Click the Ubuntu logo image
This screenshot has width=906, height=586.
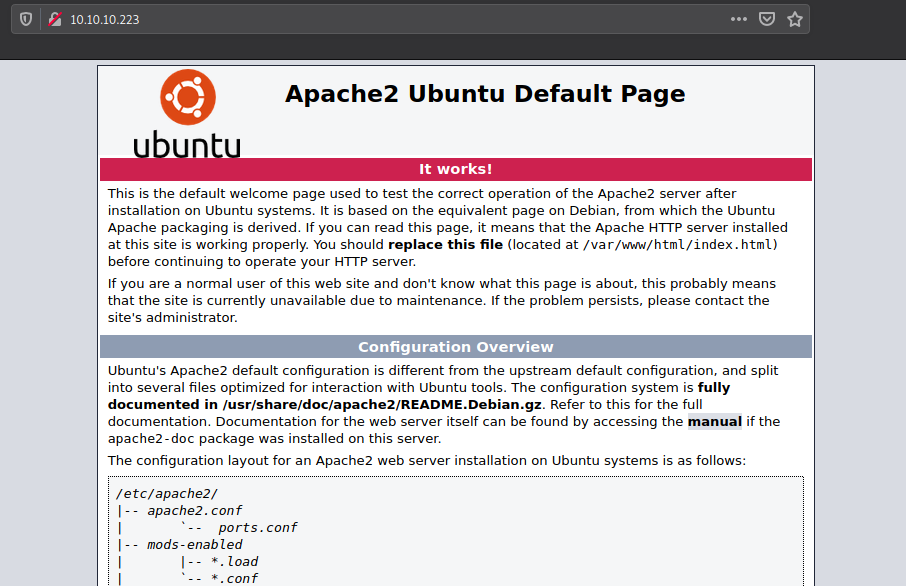[x=187, y=113]
